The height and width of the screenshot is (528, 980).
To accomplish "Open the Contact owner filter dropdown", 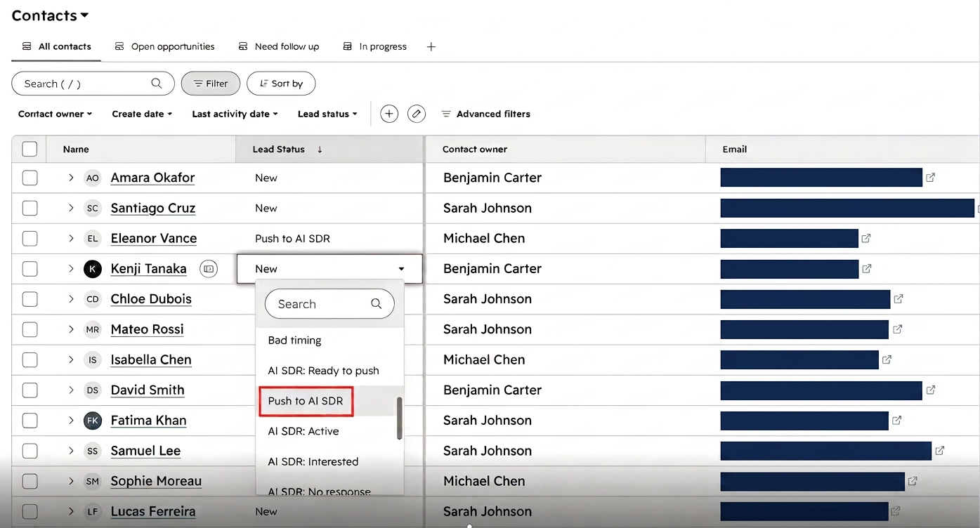I will point(55,114).
